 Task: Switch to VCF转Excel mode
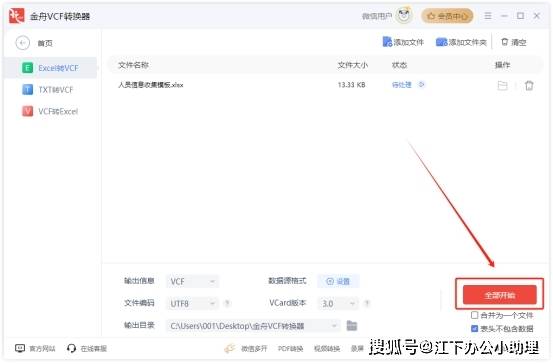58,111
